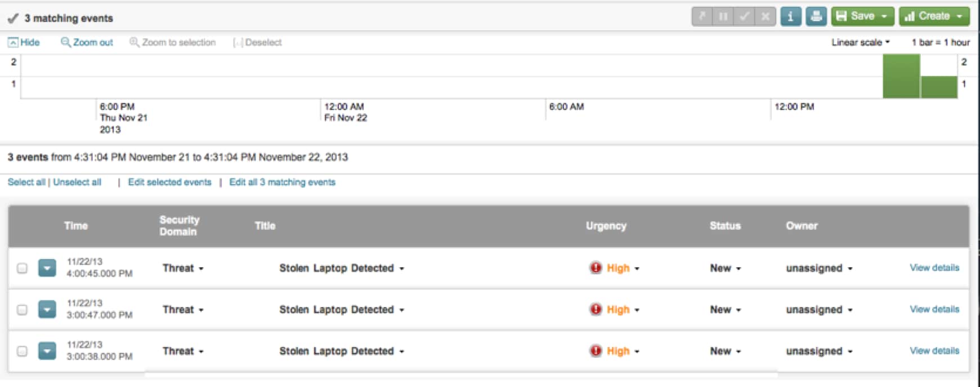Hide the timeline chart
The image size is (980, 387).
(x=24, y=42)
